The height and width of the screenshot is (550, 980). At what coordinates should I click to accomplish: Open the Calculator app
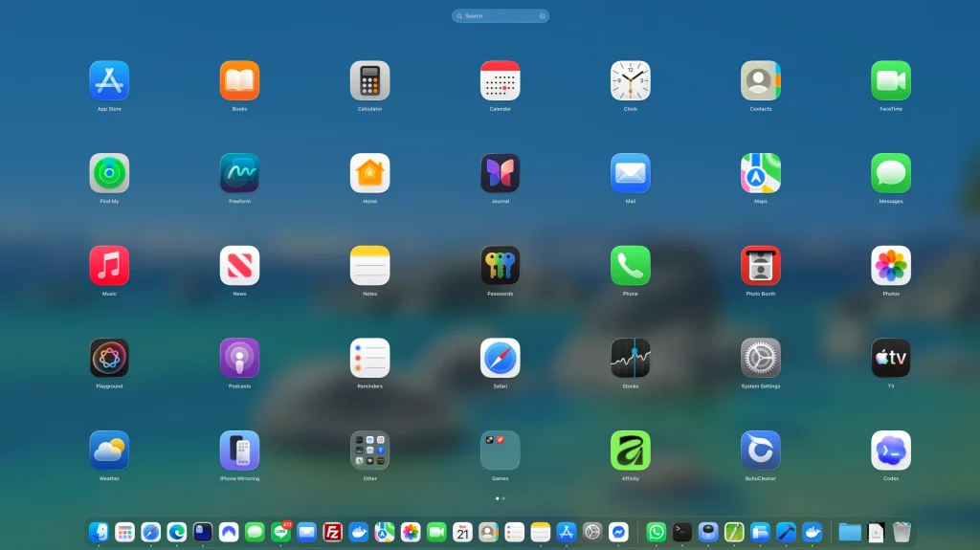(x=370, y=80)
